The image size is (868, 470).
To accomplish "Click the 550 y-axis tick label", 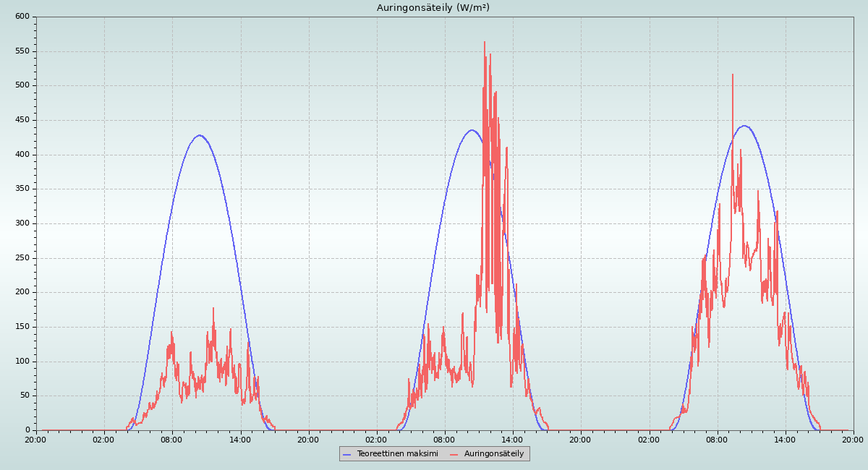I will (x=22, y=51).
